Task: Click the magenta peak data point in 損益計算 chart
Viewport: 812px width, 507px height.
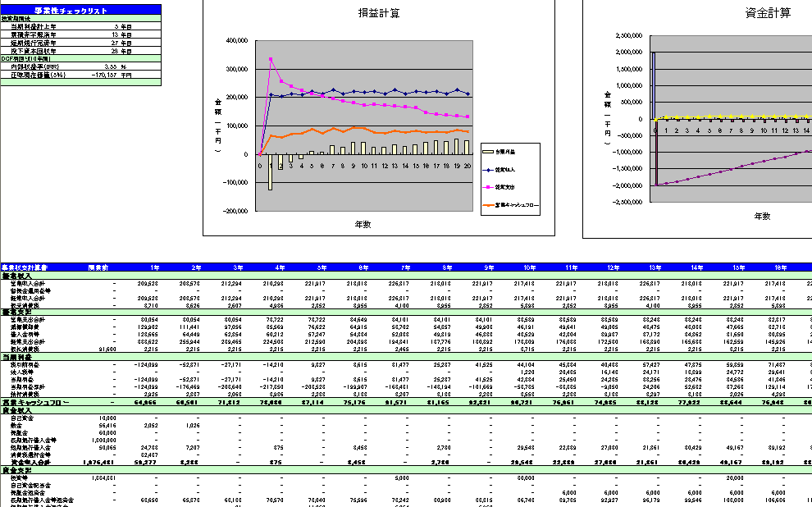Action: tap(271, 60)
